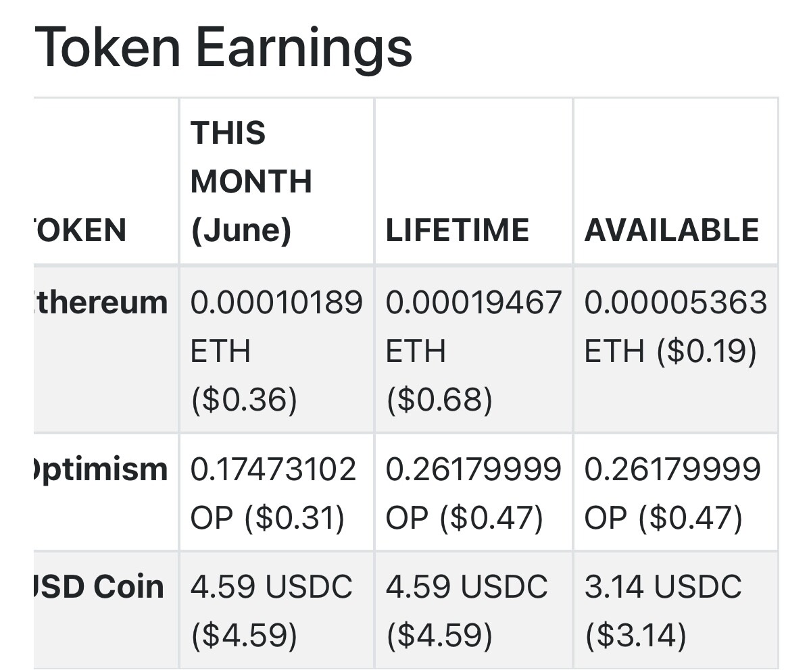Viewport: 786px width, 672px height.
Task: Click the Optimism row label
Action: (x=101, y=470)
